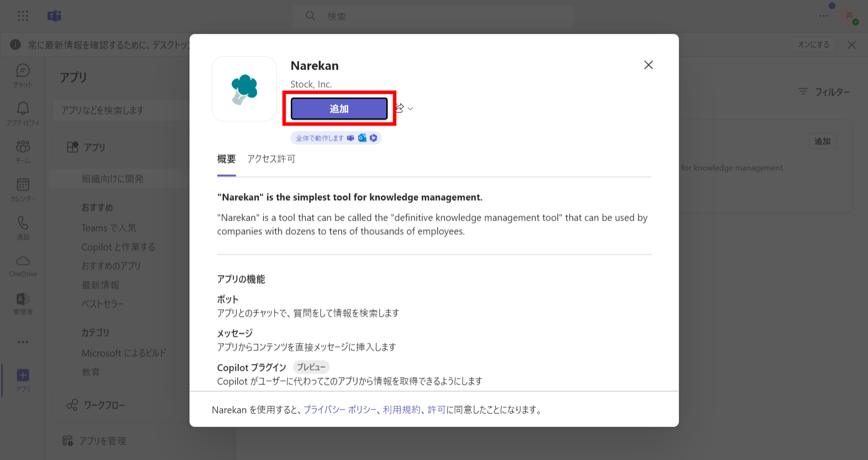The image size is (868, 460).
Task: Click the 全体で動作します badge
Action: point(336,138)
